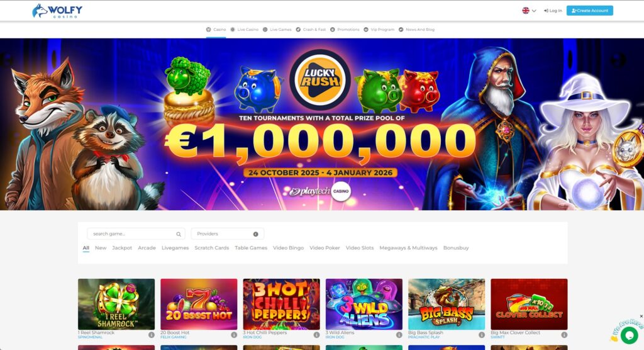Viewport: 644px width, 350px height.
Task: Open the Live Casino menu item
Action: 245,30
